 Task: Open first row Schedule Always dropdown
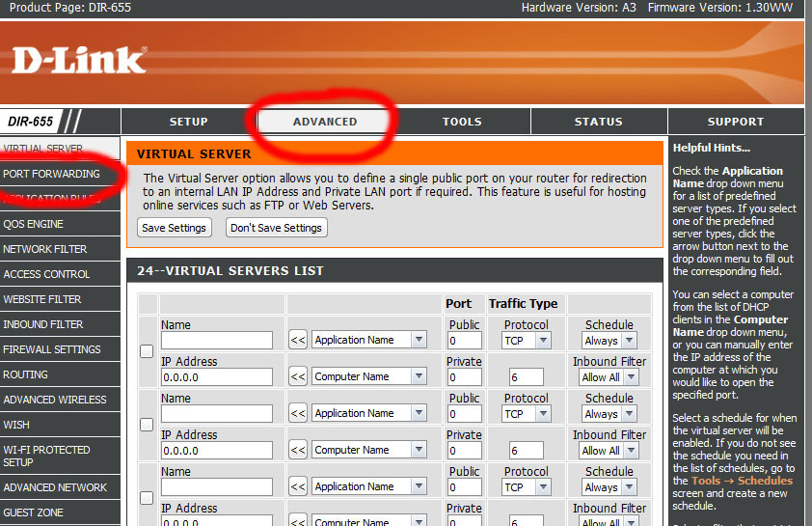[609, 341]
